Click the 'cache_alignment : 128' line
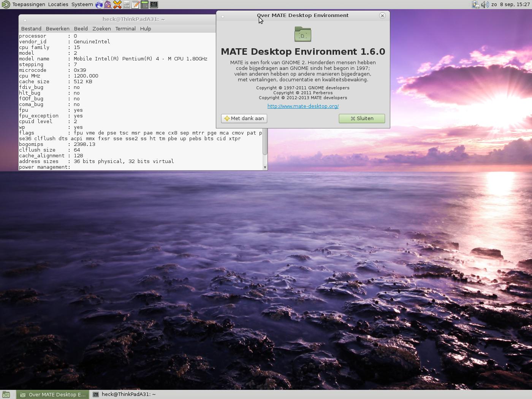532x399 pixels. 51,156
